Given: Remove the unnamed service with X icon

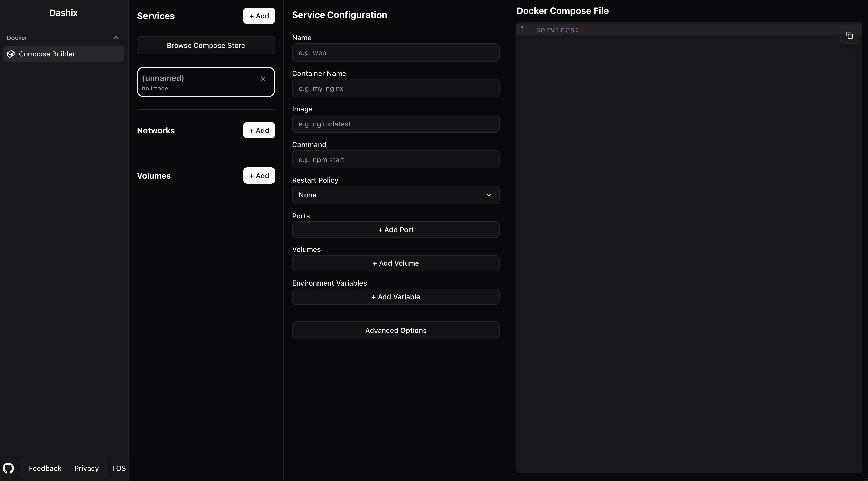Looking at the screenshot, I should click(x=263, y=79).
